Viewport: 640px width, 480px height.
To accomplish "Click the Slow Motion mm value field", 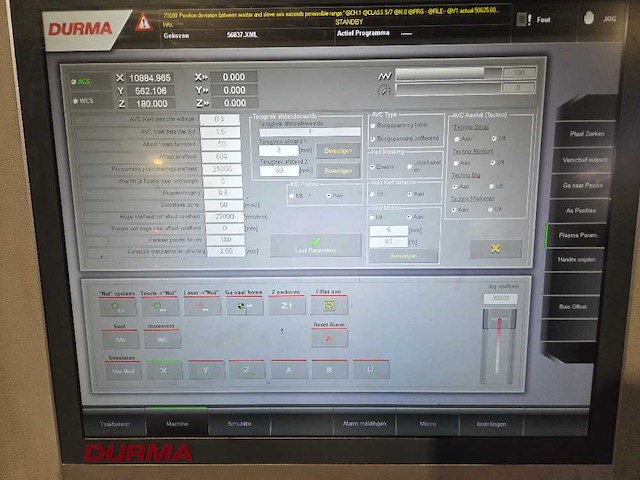I will point(389,231).
